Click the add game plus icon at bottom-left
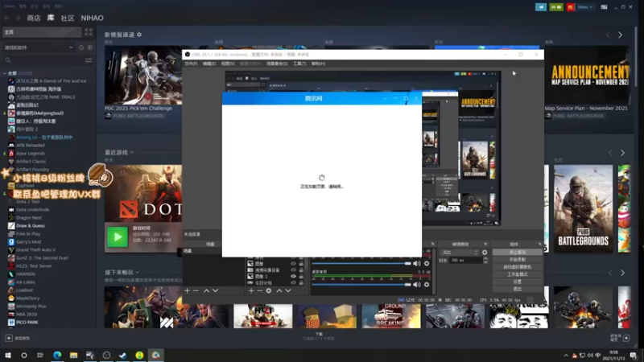This screenshot has width=644, height=362. pyautogui.click(x=9, y=338)
